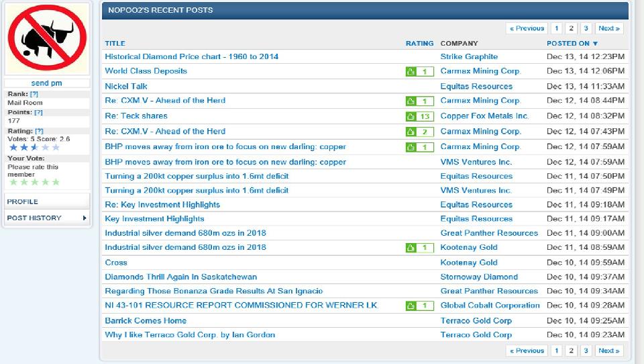This screenshot has width=644, height=364.
Task: Go to page 3 in bottom pagination
Action: click(586, 351)
